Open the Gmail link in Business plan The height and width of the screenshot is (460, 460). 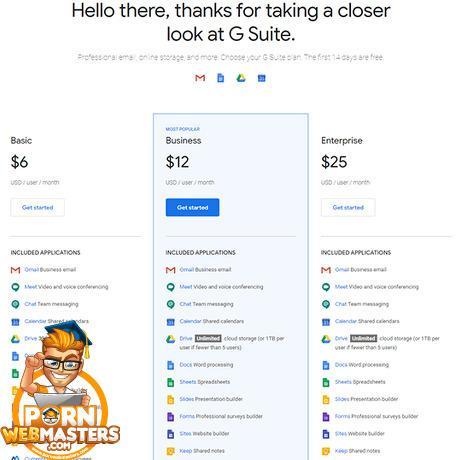pos(186,269)
